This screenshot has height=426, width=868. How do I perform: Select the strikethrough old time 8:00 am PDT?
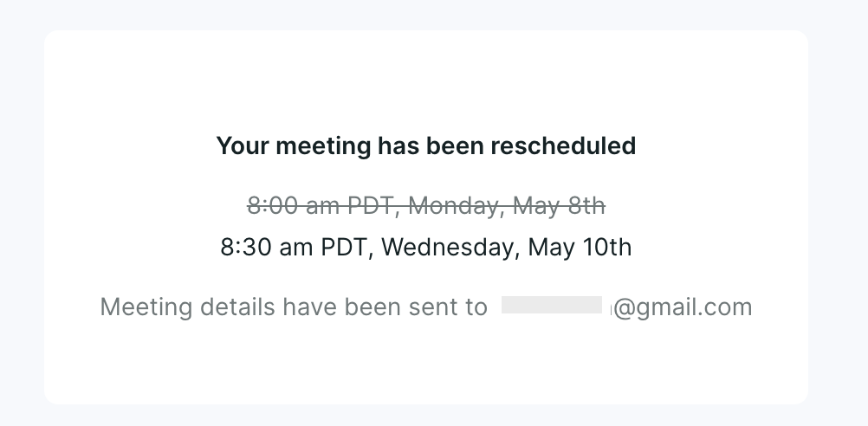(321, 206)
